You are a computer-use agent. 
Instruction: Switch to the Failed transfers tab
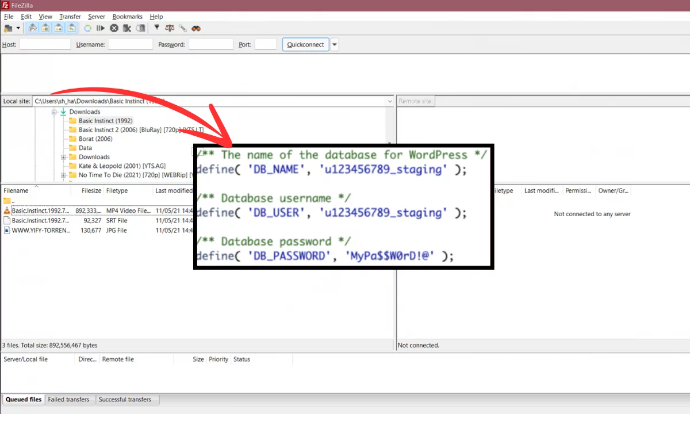coord(70,399)
